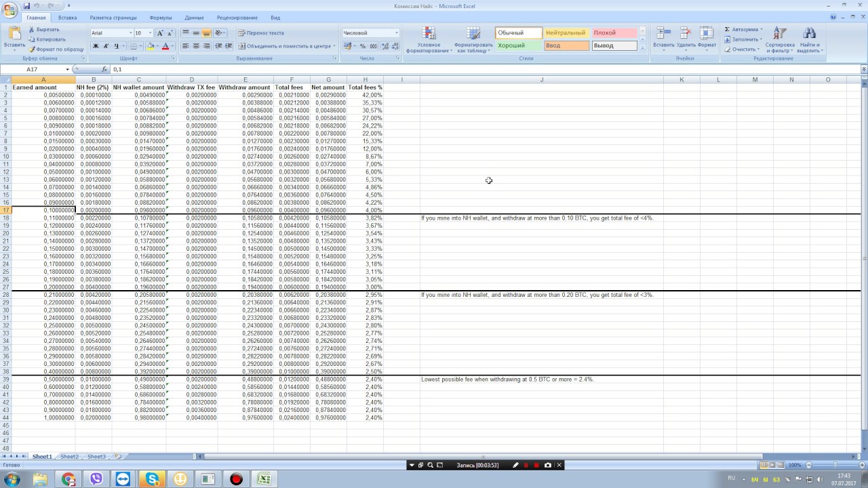868x488 pixels.
Task: Apply red font color
Action: (x=165, y=46)
